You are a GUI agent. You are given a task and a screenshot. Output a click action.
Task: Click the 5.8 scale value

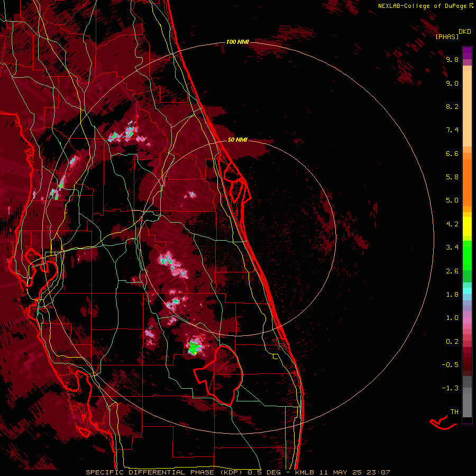[x=452, y=177]
